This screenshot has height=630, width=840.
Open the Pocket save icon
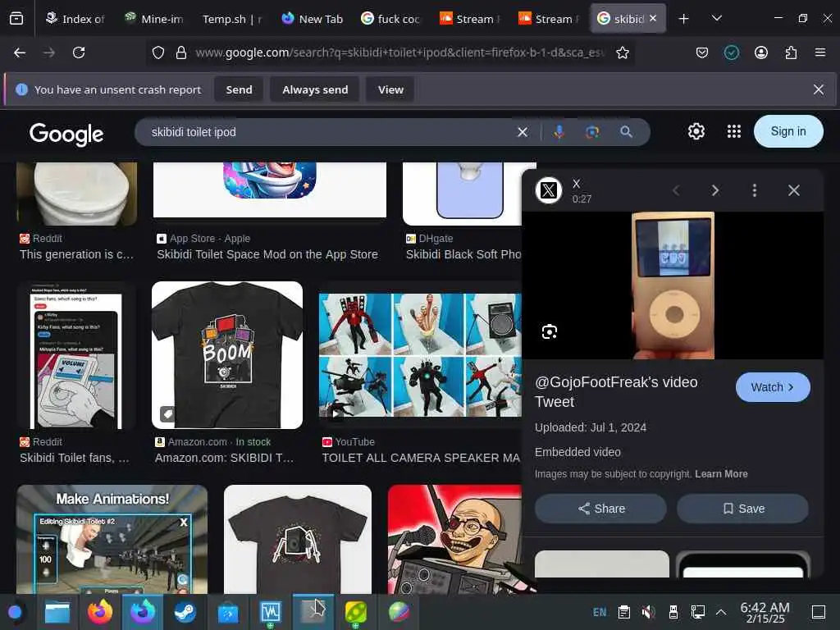pyautogui.click(x=702, y=52)
